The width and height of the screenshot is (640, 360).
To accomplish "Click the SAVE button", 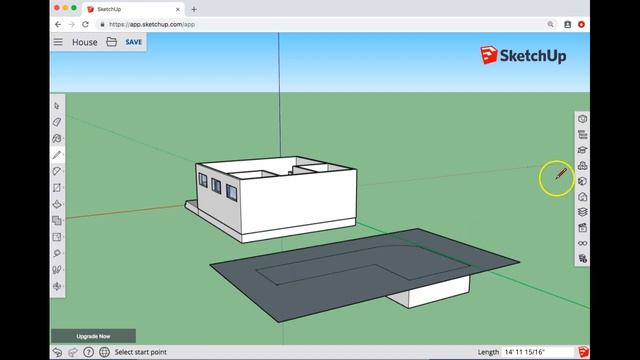I will [133, 42].
